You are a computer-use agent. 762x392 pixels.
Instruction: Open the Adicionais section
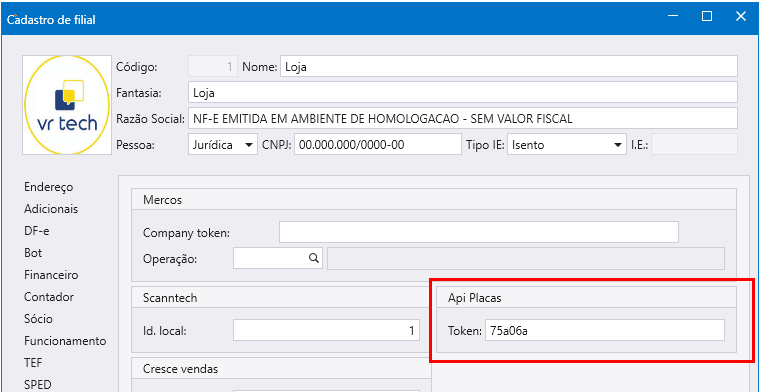[x=51, y=209]
